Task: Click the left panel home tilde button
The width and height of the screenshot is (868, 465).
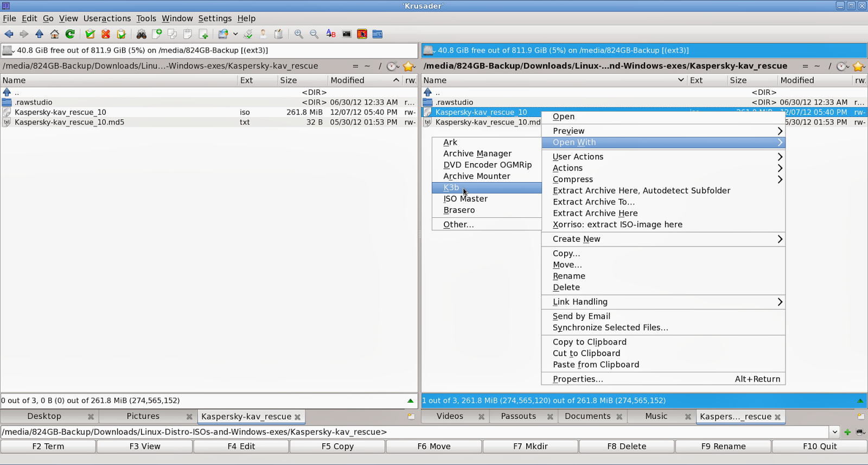Action: coord(367,66)
